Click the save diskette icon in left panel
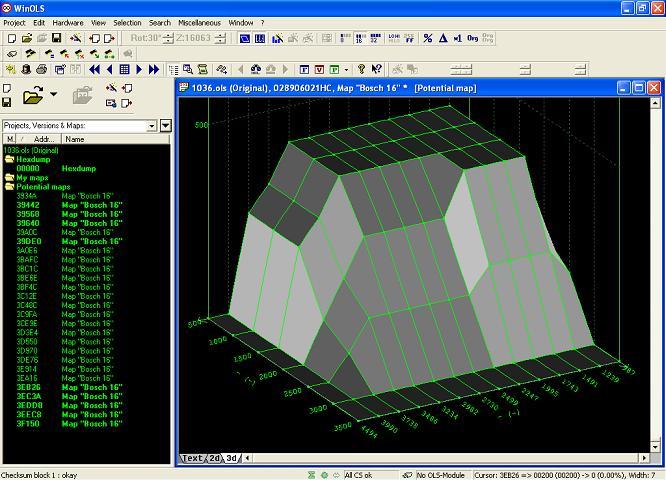The image size is (666, 480). pyautogui.click(x=7, y=102)
